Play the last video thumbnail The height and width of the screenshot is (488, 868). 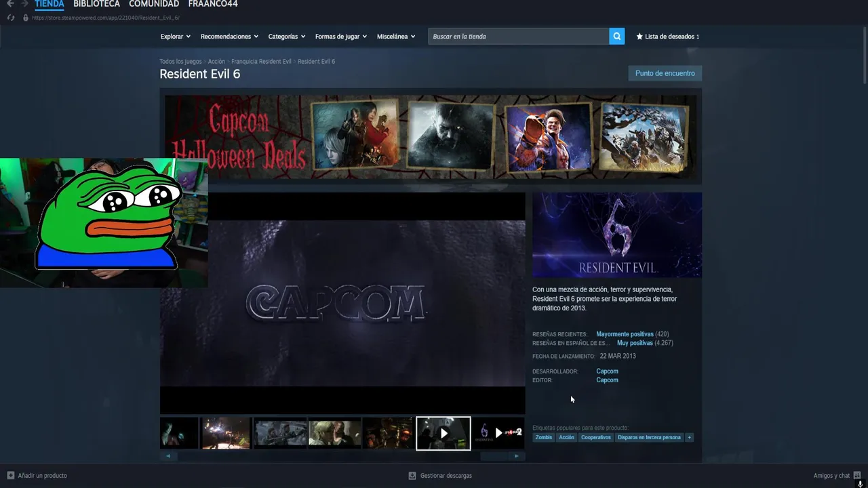point(498,433)
